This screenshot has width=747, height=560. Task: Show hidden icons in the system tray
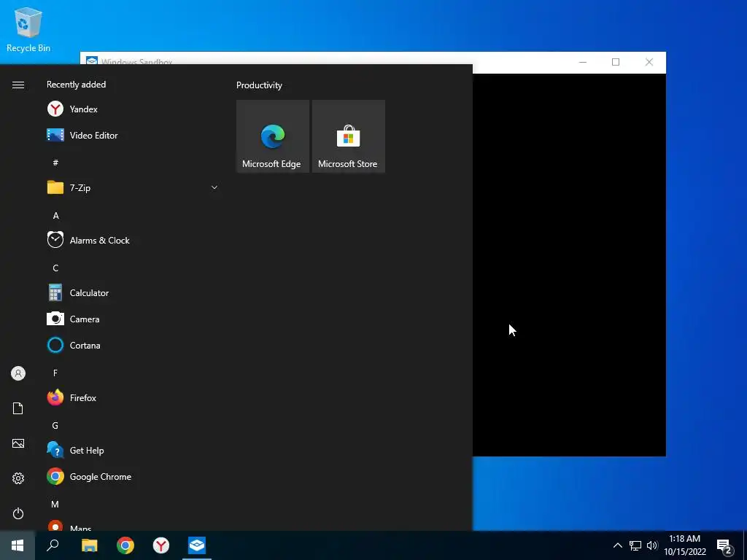[617, 545]
